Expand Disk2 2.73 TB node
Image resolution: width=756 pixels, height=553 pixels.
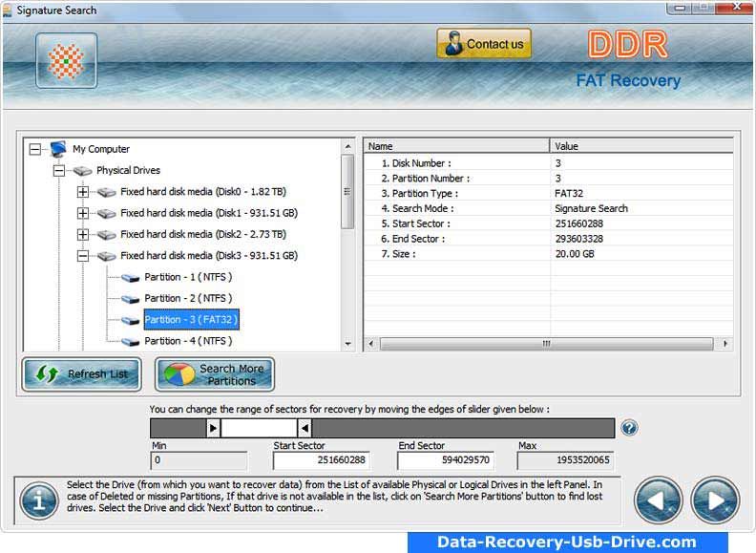click(x=83, y=234)
